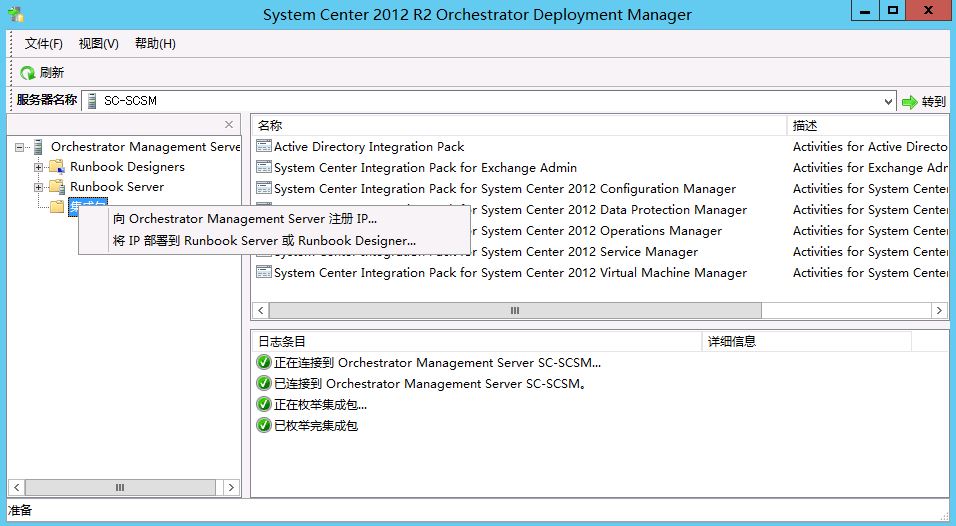Click the 描述 column header
The height and width of the screenshot is (526, 956).
868,126
